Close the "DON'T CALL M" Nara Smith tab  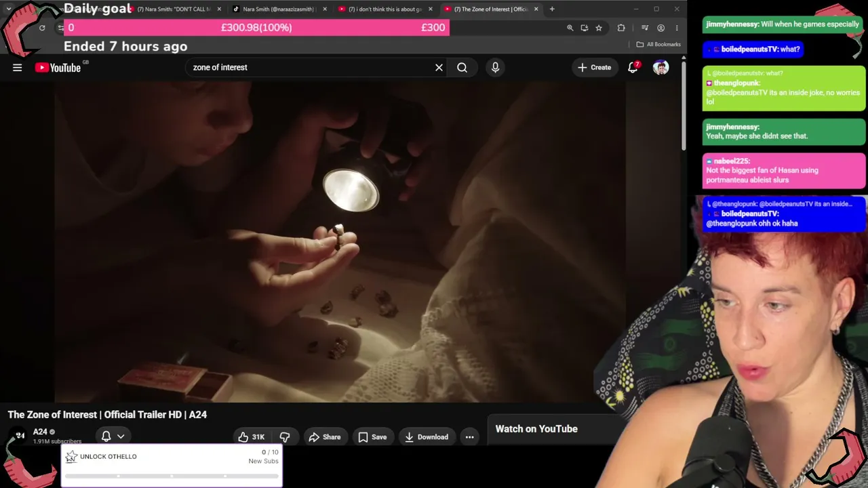coord(219,9)
